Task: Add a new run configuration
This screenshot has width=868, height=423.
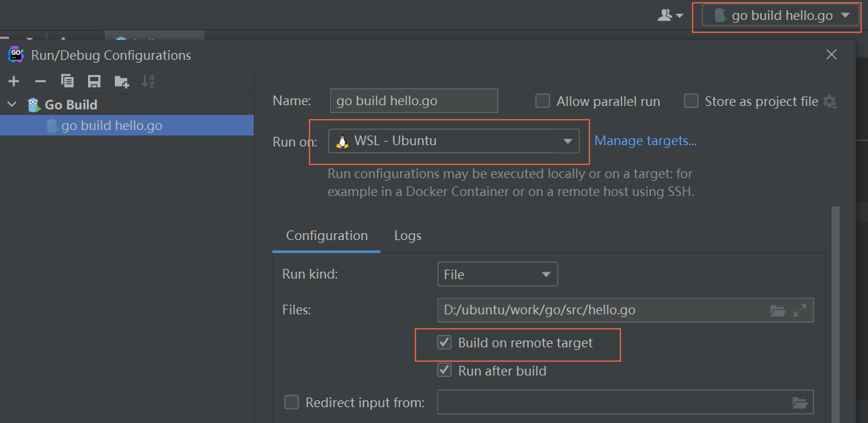Action: [14, 81]
